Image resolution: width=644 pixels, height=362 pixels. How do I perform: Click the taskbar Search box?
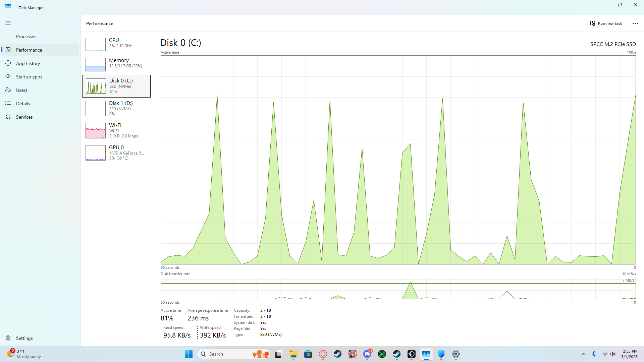pos(228,354)
